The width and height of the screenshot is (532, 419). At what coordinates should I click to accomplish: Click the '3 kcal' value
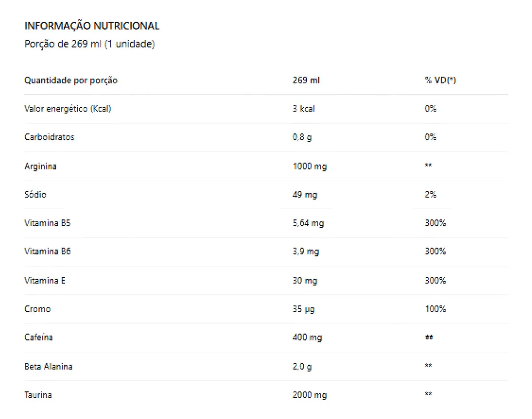click(x=304, y=109)
